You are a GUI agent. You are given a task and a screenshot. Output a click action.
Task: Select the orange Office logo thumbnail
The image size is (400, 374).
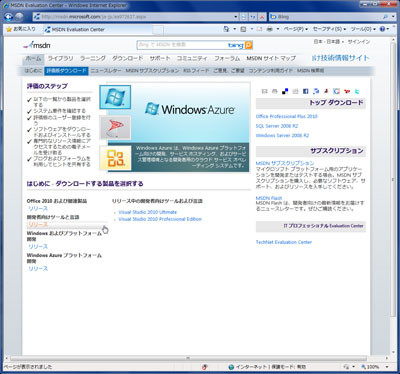(115, 158)
